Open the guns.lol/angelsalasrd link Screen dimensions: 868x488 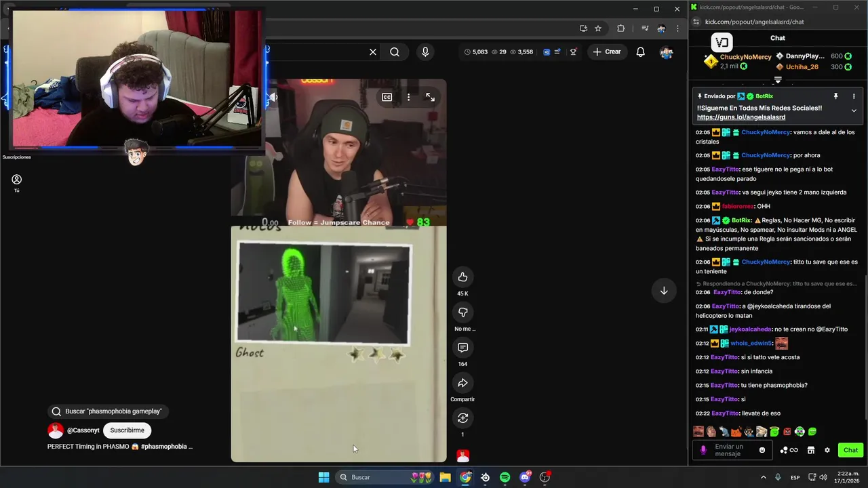click(741, 117)
